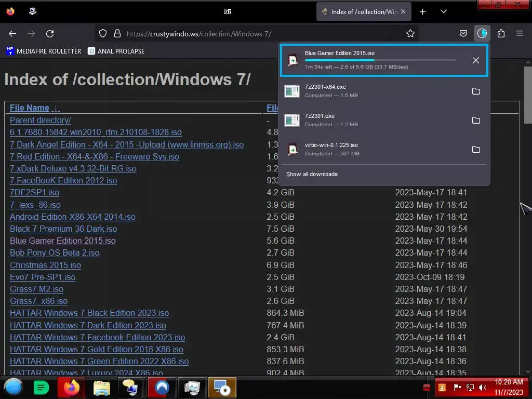This screenshot has width=532, height=399.
Task: Open Christmas 2015.iso link
Action: point(46,265)
